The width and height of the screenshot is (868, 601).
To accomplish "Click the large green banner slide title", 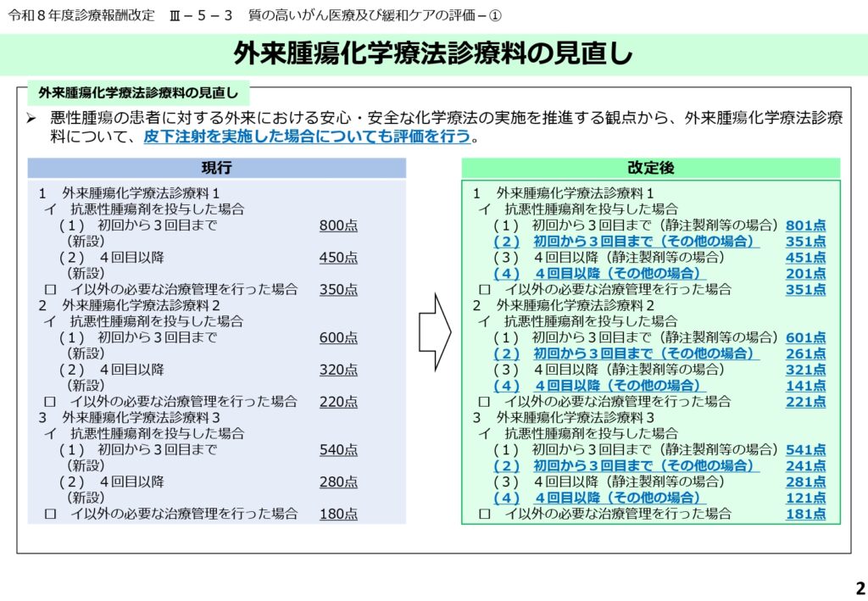I will pyautogui.click(x=433, y=53).
